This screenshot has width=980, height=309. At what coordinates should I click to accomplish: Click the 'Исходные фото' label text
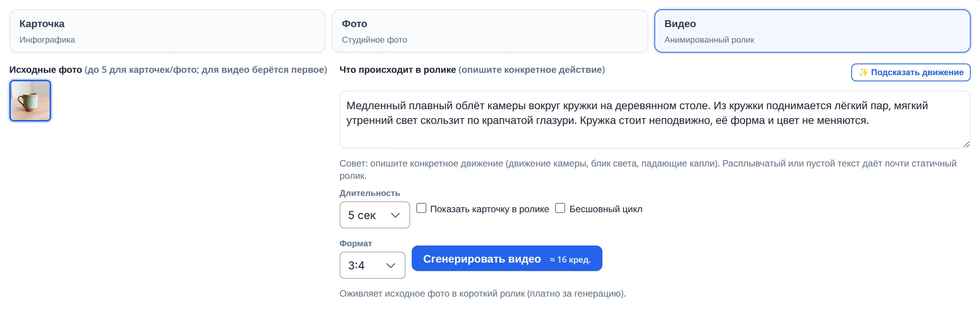click(46, 70)
